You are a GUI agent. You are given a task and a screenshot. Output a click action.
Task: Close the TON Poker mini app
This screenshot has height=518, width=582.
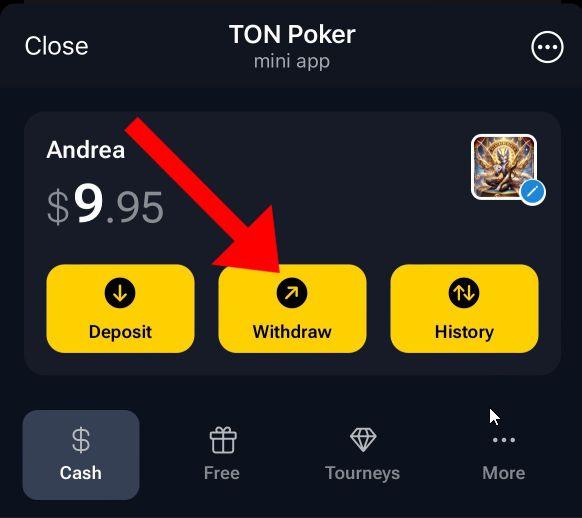56,46
